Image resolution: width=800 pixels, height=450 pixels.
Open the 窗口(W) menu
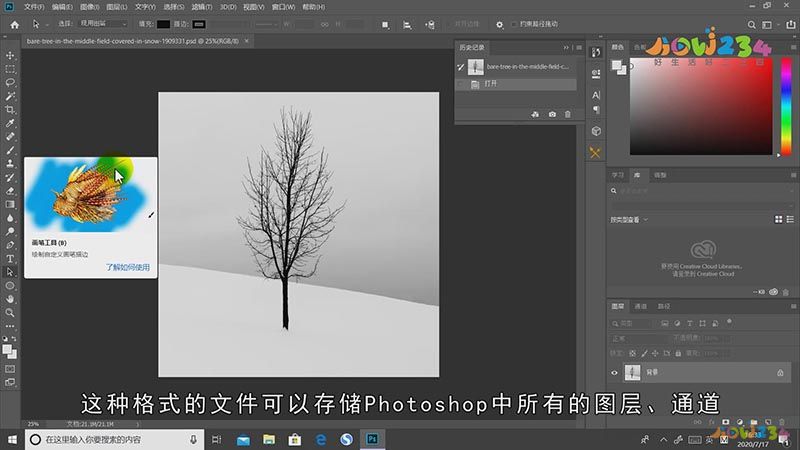[x=283, y=7]
